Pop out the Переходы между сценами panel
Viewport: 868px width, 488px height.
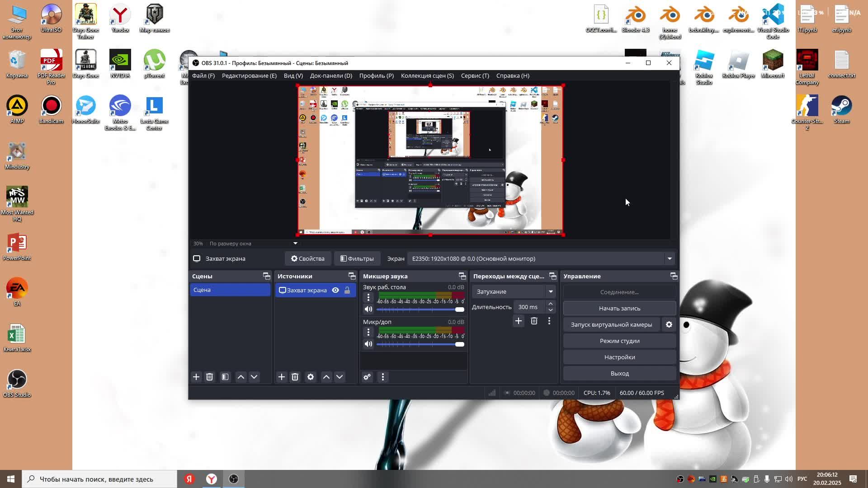point(552,276)
